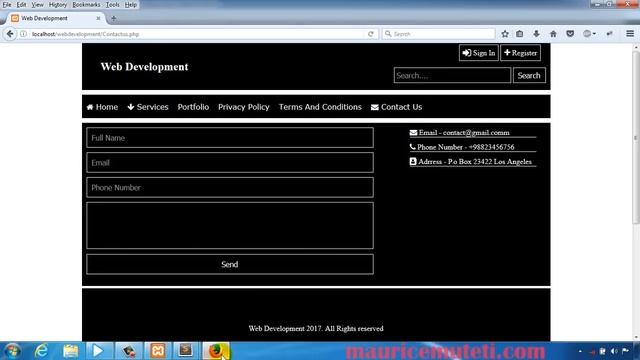Open the media player taskbar icon

click(x=98, y=351)
